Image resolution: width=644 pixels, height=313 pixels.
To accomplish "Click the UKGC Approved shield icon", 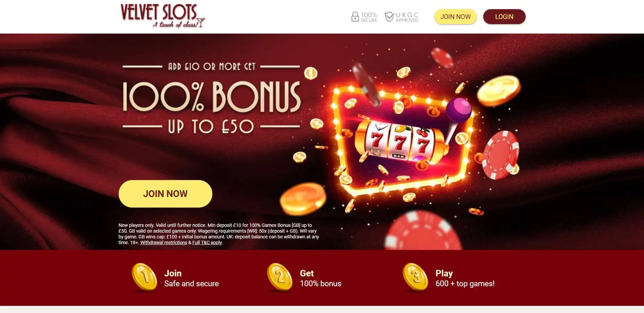I will [389, 17].
